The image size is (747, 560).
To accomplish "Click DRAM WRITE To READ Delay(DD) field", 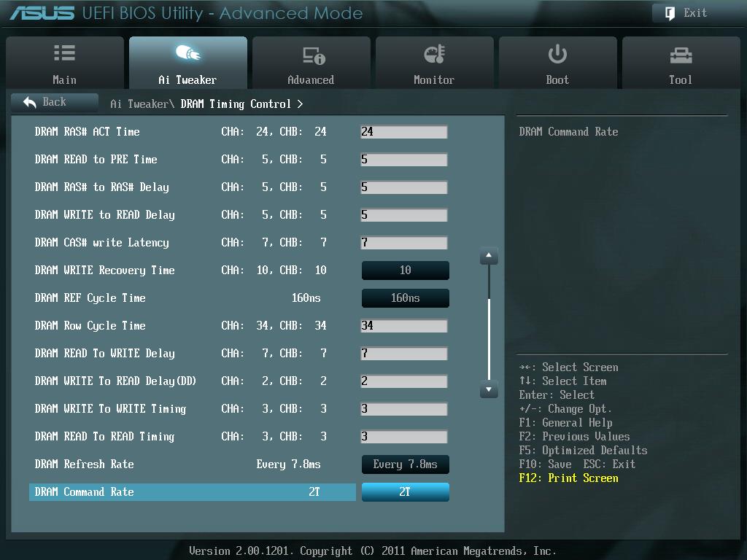I will pyautogui.click(x=404, y=381).
